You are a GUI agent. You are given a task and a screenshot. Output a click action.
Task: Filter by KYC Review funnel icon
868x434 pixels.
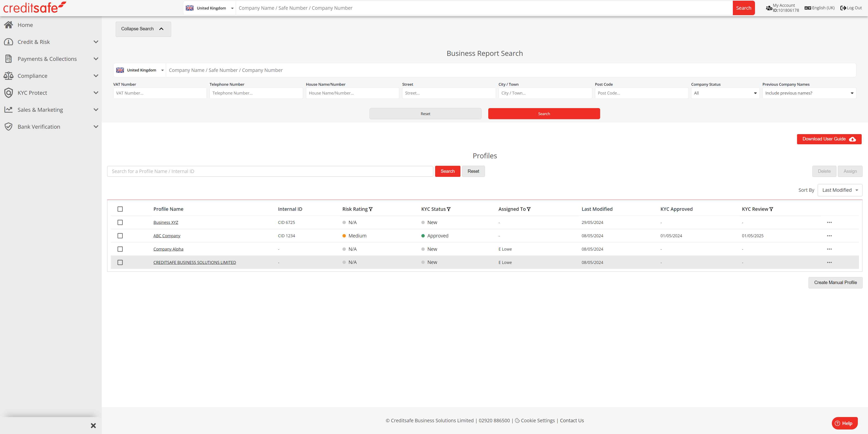click(x=771, y=209)
